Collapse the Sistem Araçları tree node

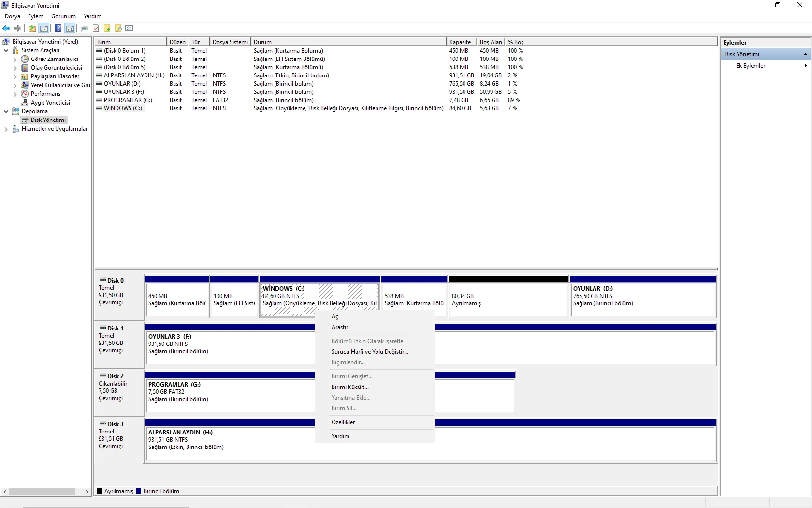6,50
